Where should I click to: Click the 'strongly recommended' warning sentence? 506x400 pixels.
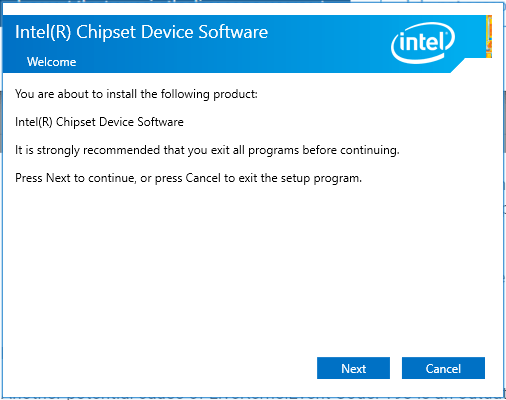pos(207,150)
